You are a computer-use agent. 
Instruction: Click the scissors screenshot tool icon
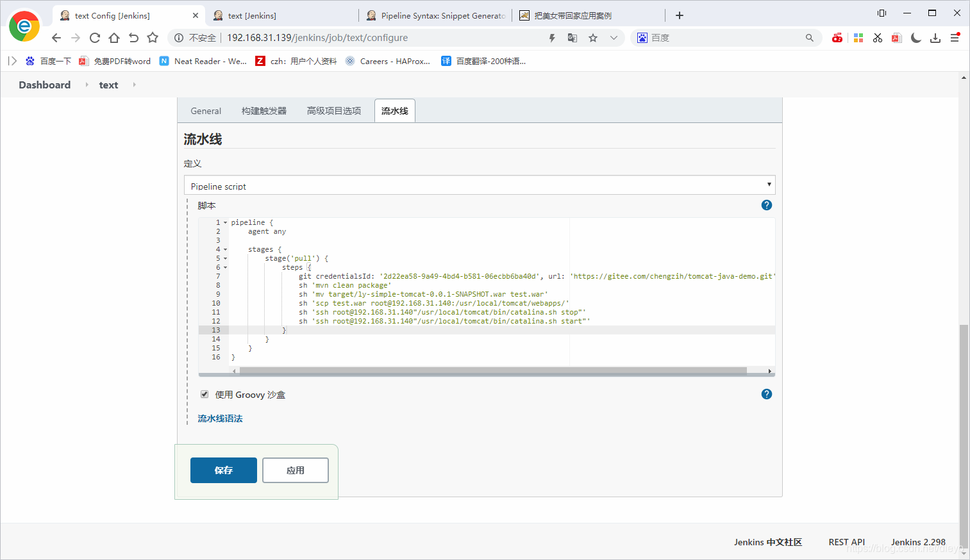878,38
